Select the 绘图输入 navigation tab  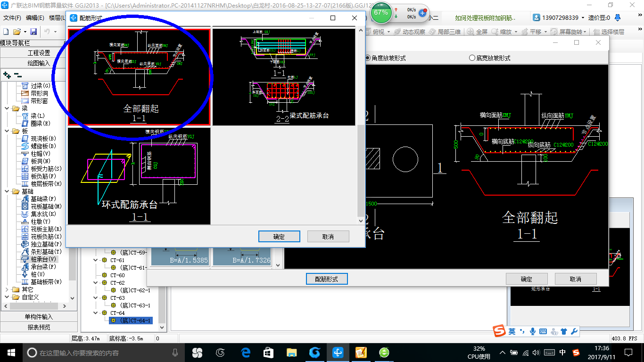(39, 63)
